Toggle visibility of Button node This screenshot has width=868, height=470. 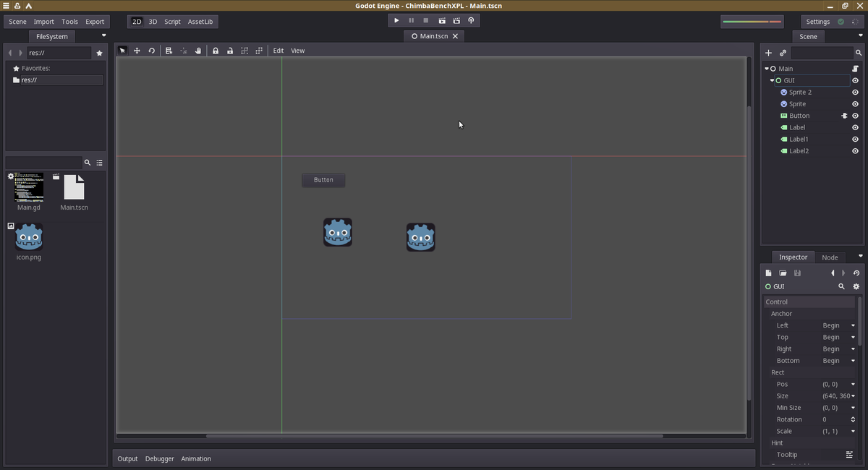[855, 116]
